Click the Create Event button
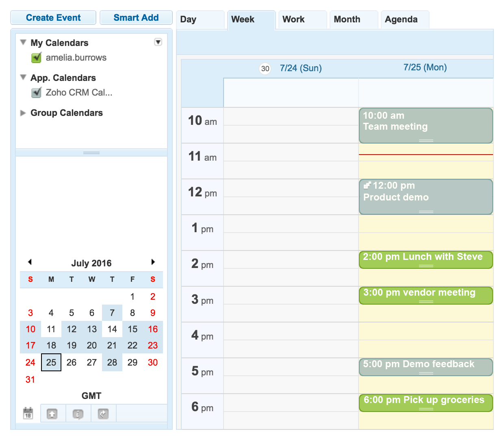Viewport: 504px width, 440px height. (x=53, y=18)
